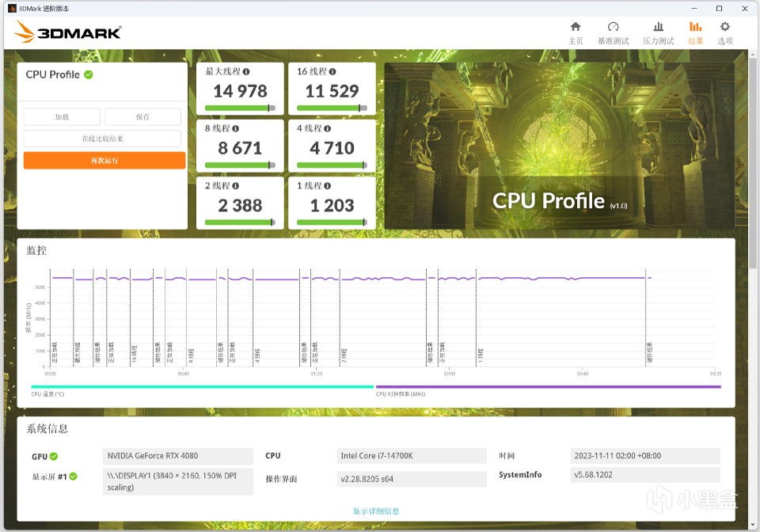Click the 1 thread score 1 203
The image size is (760, 532).
332,205
